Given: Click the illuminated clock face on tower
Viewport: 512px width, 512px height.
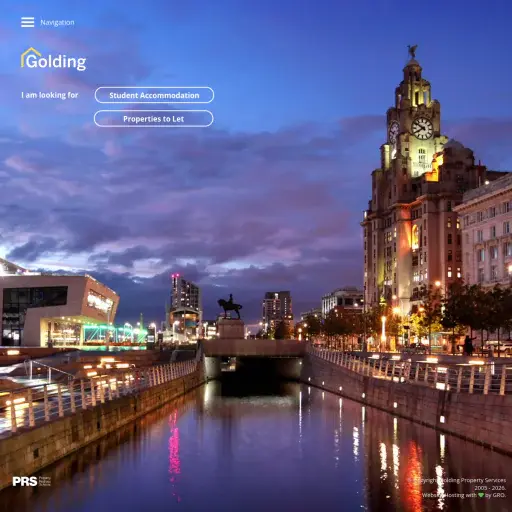Looking at the screenshot, I should (422, 128).
